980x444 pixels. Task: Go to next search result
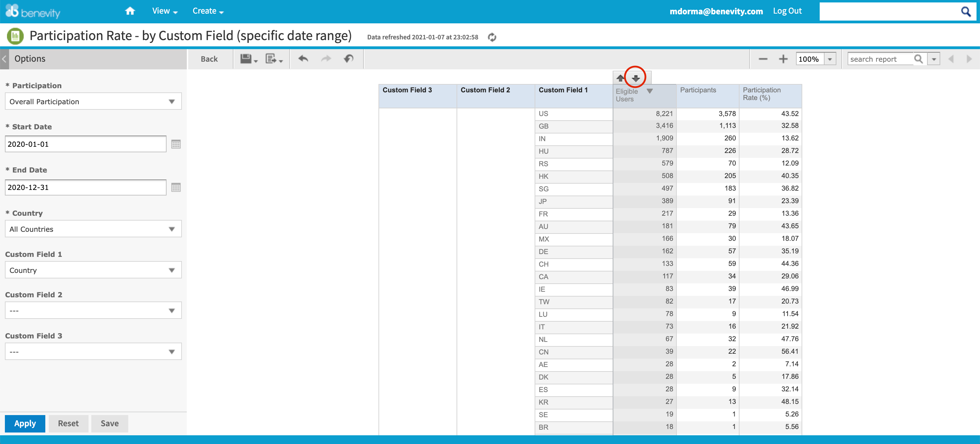coord(969,59)
